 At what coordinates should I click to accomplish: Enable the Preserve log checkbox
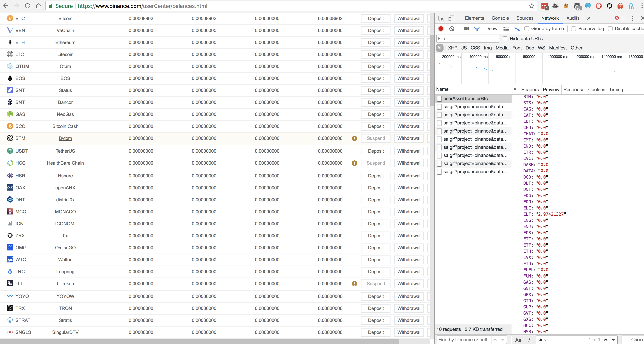tap(574, 29)
